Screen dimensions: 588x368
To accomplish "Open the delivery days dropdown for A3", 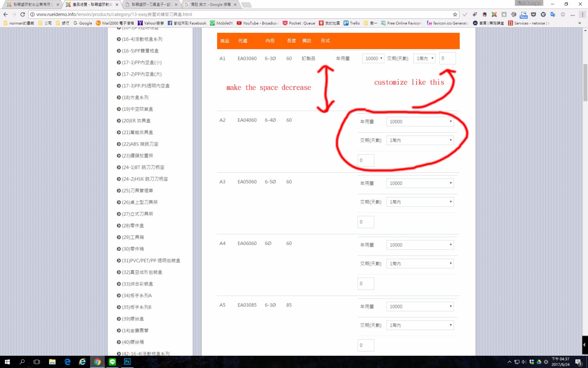I will click(x=420, y=202).
